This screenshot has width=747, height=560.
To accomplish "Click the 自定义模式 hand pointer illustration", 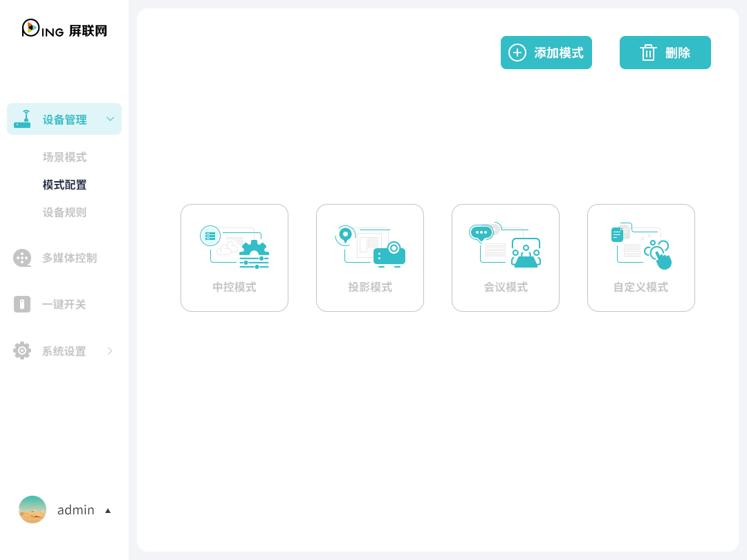I will (x=641, y=246).
